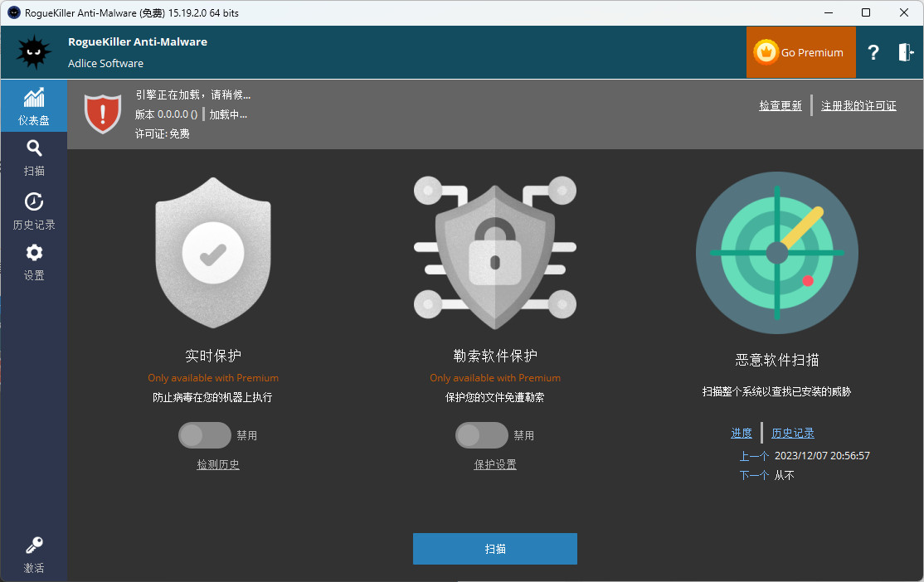Viewport: 924px width, 582px height.
Task: Click the 恶意软件扫描 radar image
Action: click(776, 253)
